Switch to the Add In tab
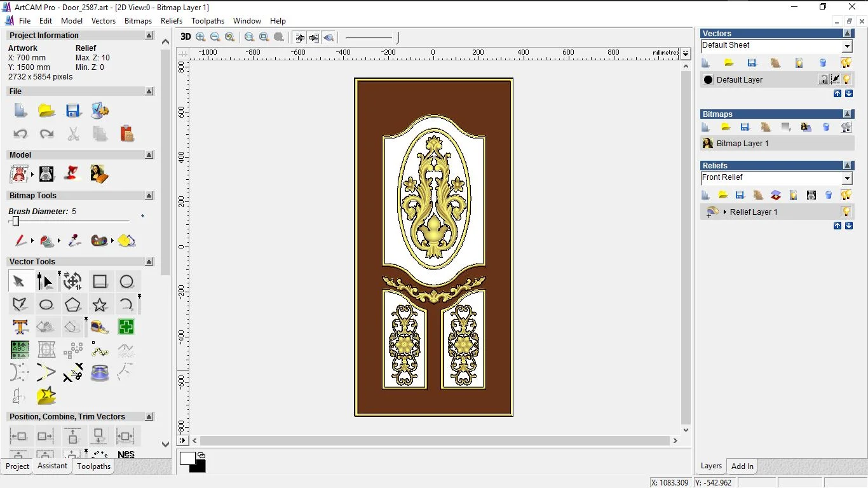 742,466
